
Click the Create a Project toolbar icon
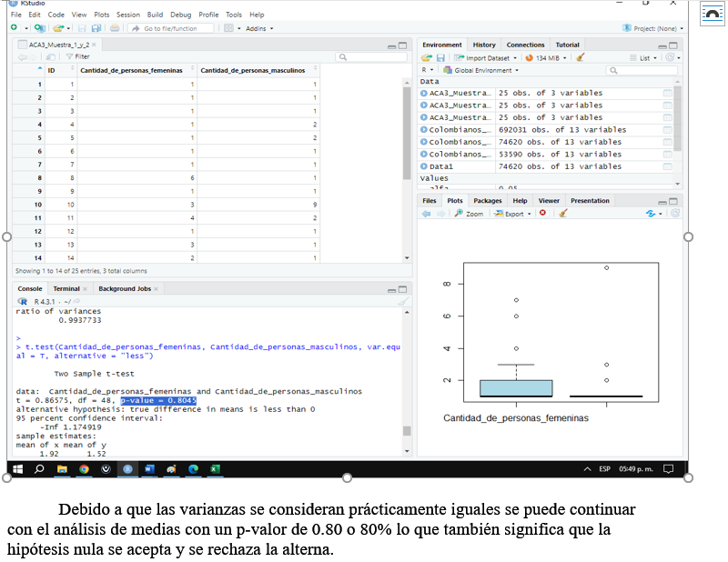point(40,28)
